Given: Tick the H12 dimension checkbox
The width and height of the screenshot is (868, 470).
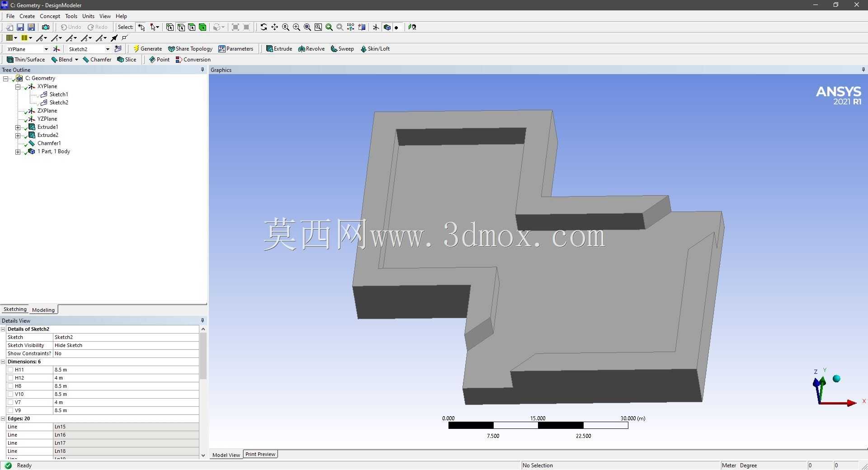Looking at the screenshot, I should [x=10, y=378].
